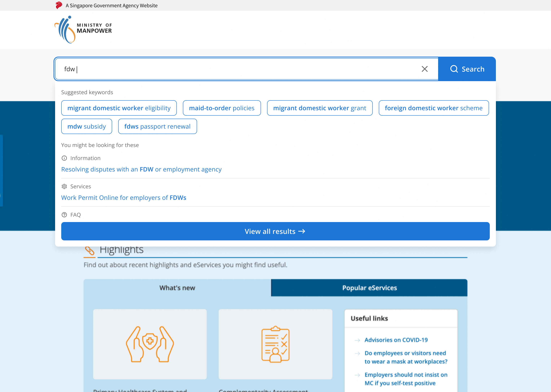This screenshot has height=392, width=551.
Task: Open 'Do employees or visitors need to wear a mask' link
Action: [x=406, y=357]
